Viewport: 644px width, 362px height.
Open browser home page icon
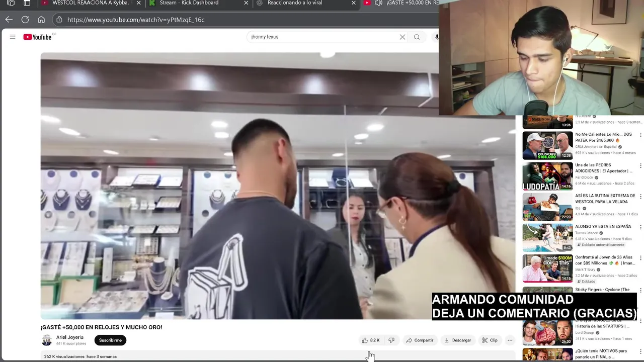pyautogui.click(x=41, y=20)
